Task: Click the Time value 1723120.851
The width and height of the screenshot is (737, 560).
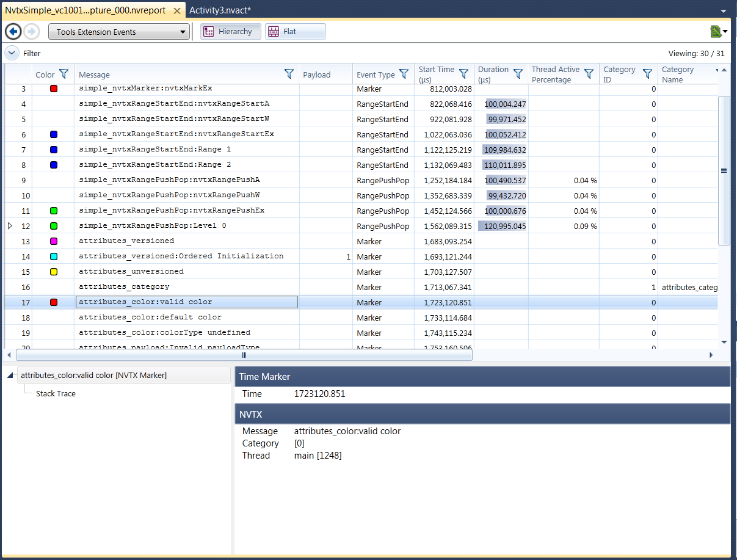Action: click(319, 394)
